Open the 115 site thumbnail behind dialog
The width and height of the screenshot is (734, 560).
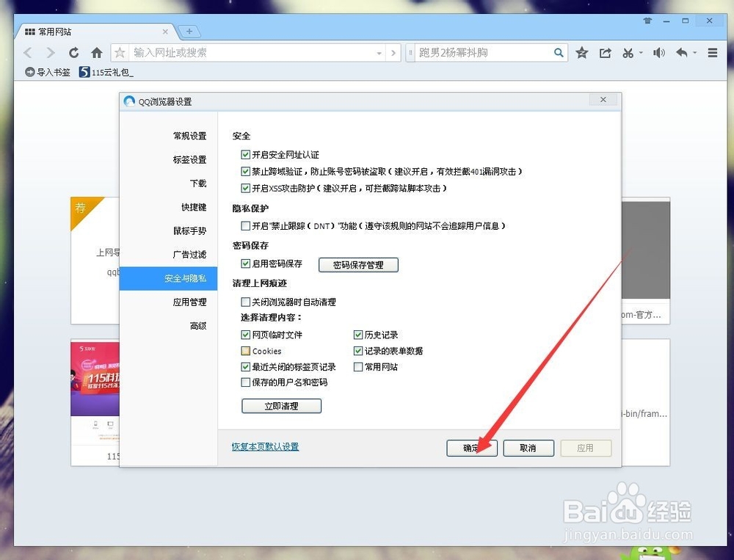(95, 401)
